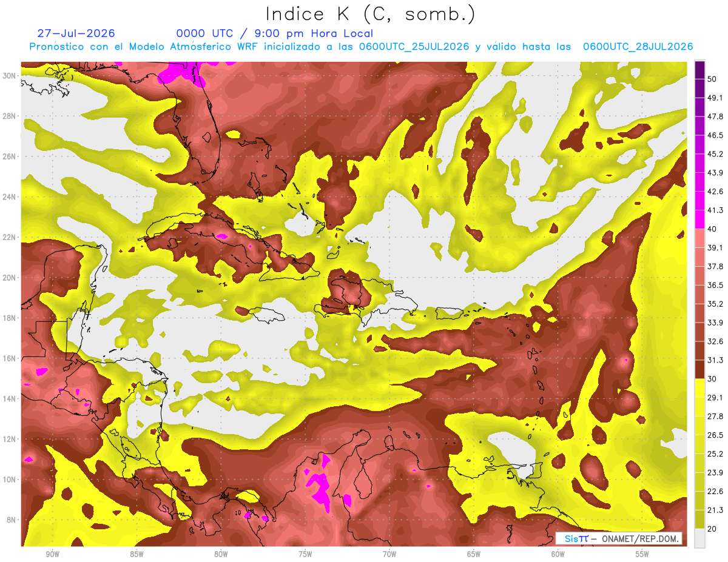
Task: Click the 65W longitude label
Action: pos(474,554)
